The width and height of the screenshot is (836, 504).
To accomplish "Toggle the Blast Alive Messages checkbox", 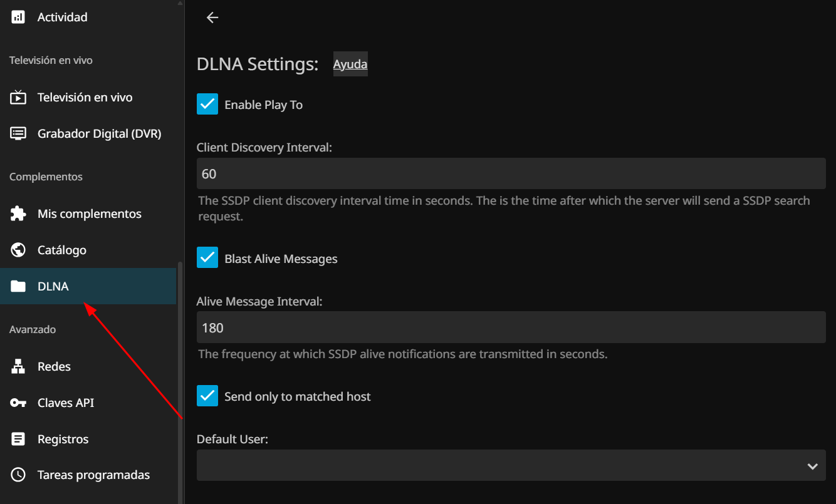I will tap(207, 257).
